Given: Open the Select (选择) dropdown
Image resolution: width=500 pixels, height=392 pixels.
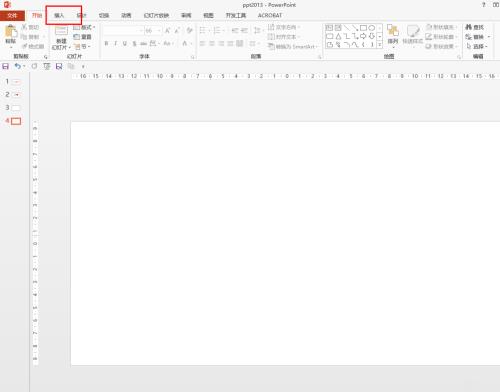Looking at the screenshot, I should [x=477, y=46].
